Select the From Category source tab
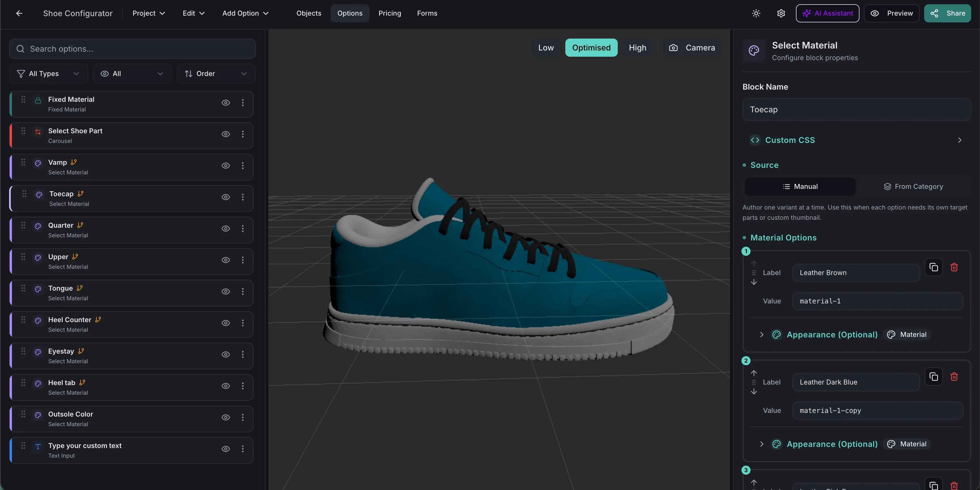980x490 pixels. tap(913, 187)
